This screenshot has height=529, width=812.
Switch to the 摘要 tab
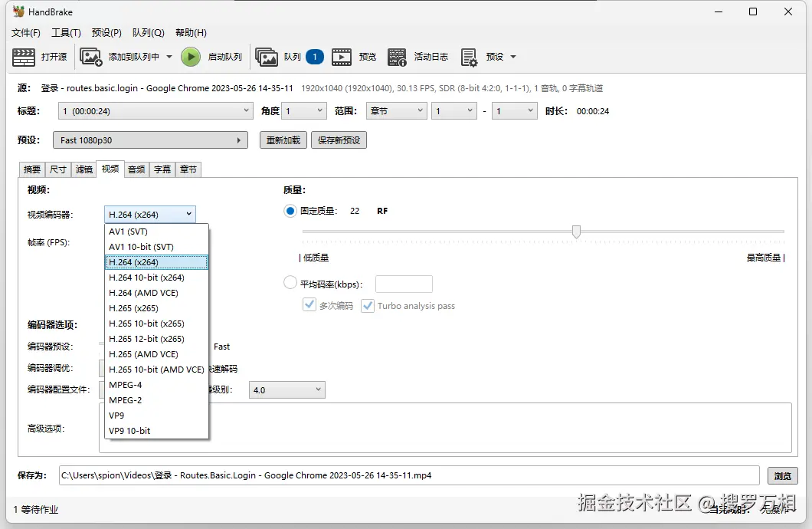click(32, 169)
